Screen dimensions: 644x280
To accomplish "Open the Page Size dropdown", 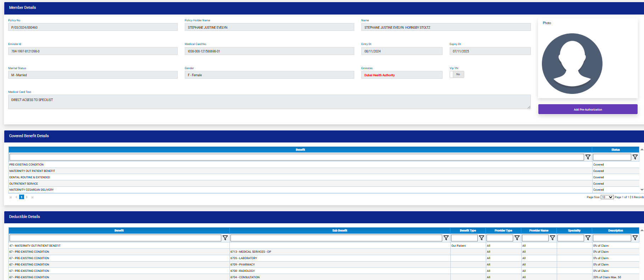I will [x=607, y=197].
